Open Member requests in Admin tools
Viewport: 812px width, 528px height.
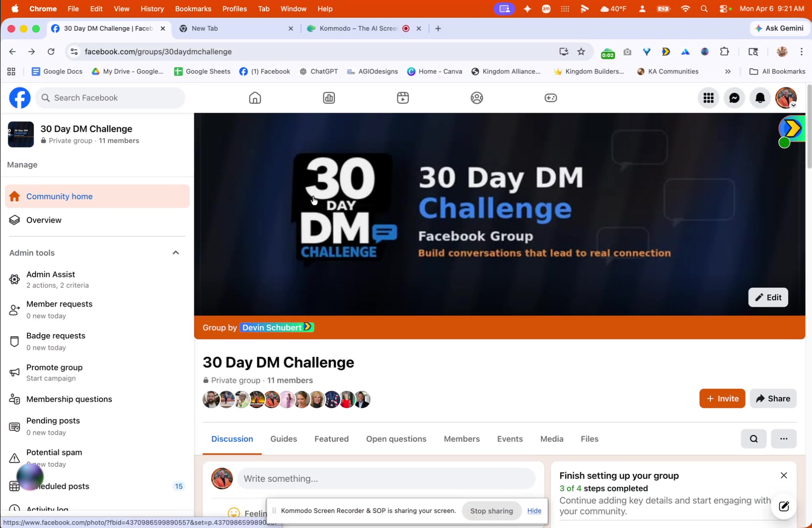tap(97, 310)
